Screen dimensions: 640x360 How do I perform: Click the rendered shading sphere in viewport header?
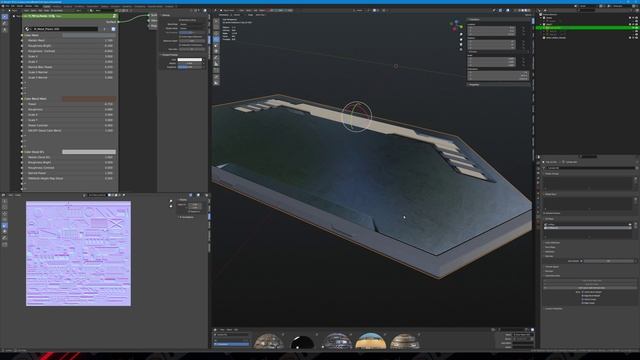[529, 10]
